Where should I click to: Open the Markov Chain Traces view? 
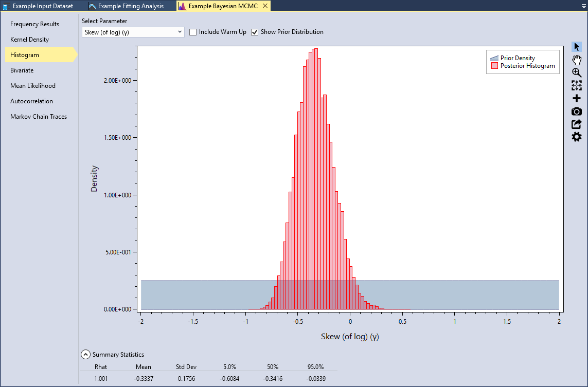pyautogui.click(x=38, y=117)
